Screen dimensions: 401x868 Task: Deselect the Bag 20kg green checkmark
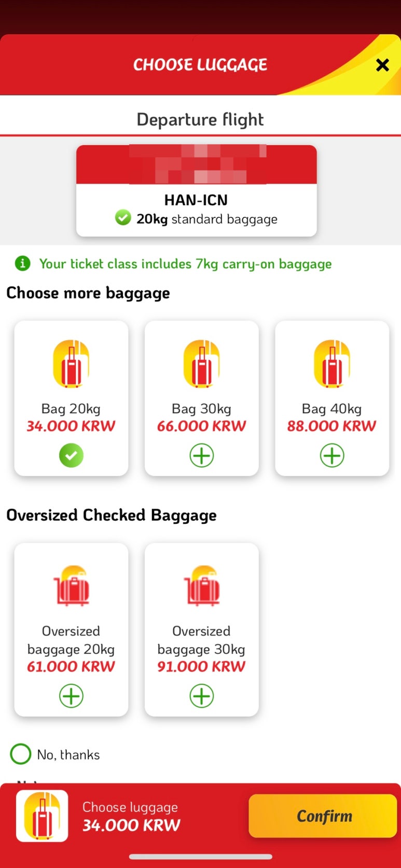pyautogui.click(x=71, y=456)
